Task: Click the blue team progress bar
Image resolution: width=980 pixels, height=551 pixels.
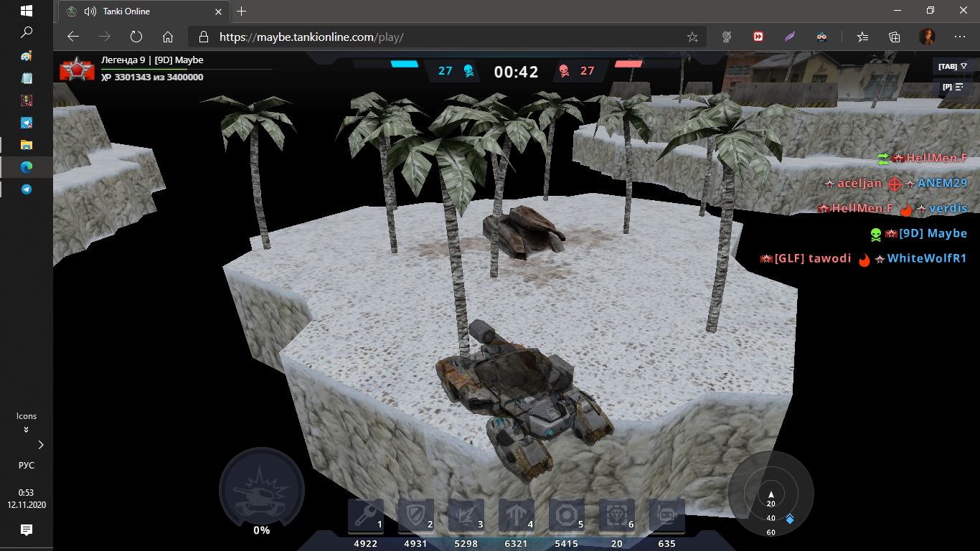Action: click(x=404, y=64)
